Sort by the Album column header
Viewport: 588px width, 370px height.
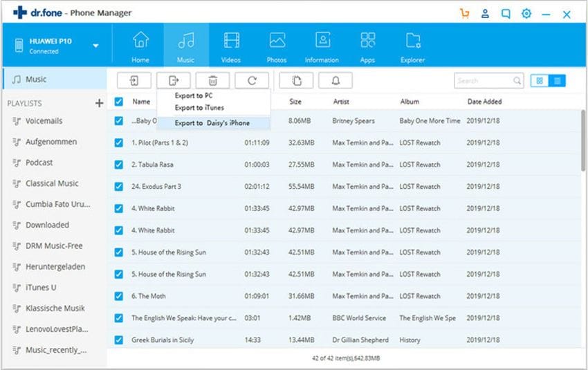(x=410, y=102)
